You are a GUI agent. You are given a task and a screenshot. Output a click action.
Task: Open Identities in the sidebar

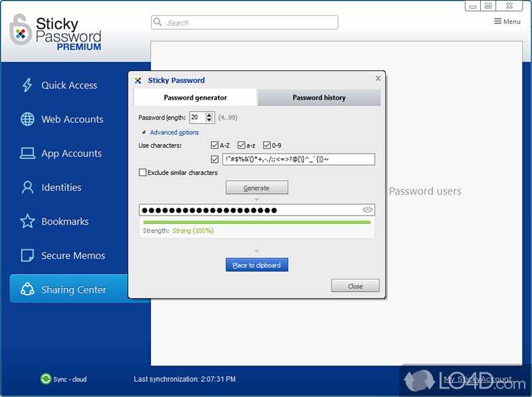pos(61,188)
